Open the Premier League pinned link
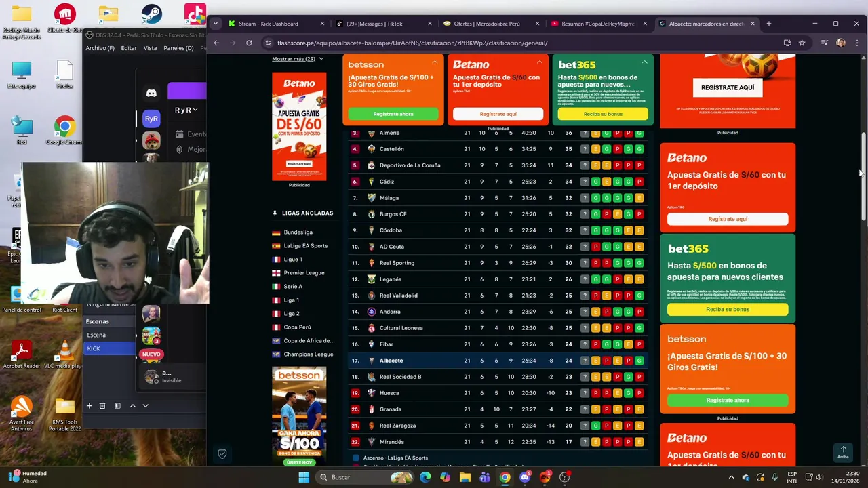This screenshot has width=868, height=488. click(304, 273)
